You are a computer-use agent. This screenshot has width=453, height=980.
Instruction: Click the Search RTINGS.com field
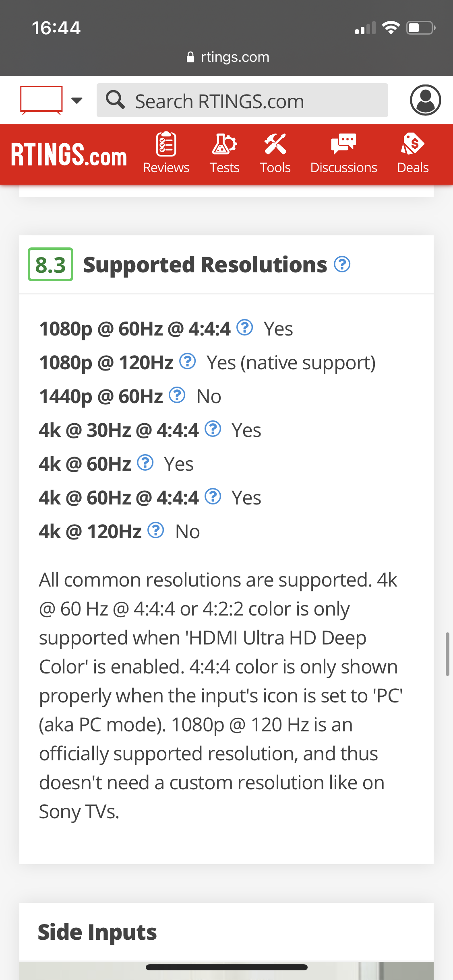[x=242, y=100]
